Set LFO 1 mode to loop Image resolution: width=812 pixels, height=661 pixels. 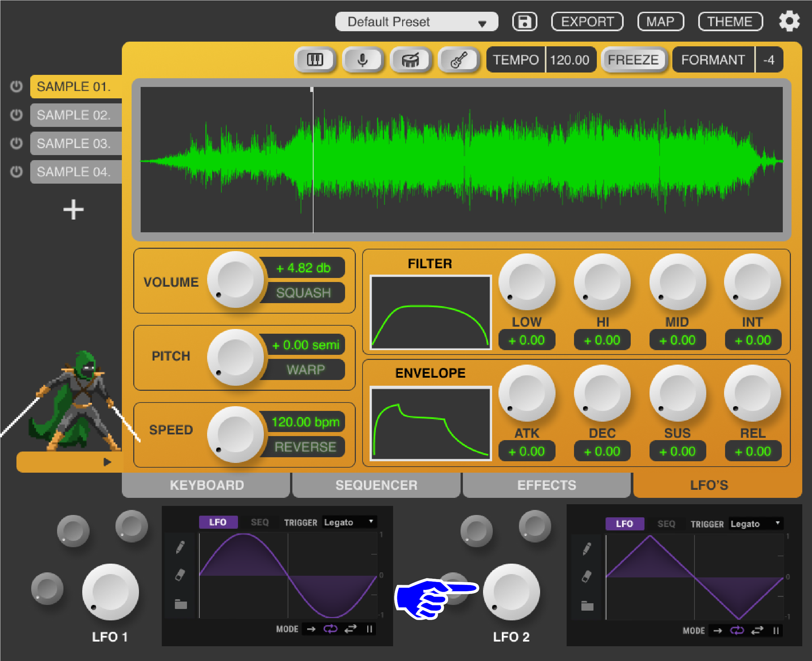[x=330, y=629]
